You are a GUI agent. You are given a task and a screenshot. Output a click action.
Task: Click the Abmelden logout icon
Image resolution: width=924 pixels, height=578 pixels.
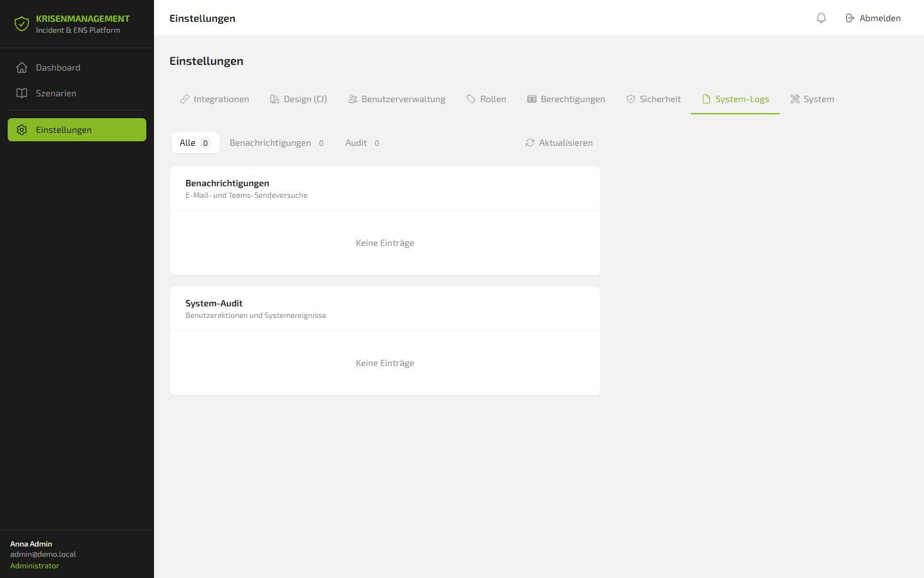click(x=850, y=18)
